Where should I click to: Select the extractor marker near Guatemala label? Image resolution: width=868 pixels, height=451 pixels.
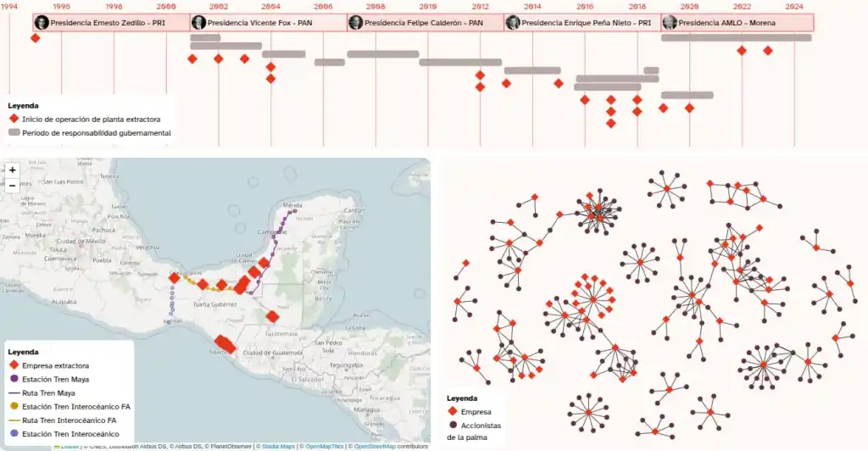point(272,317)
